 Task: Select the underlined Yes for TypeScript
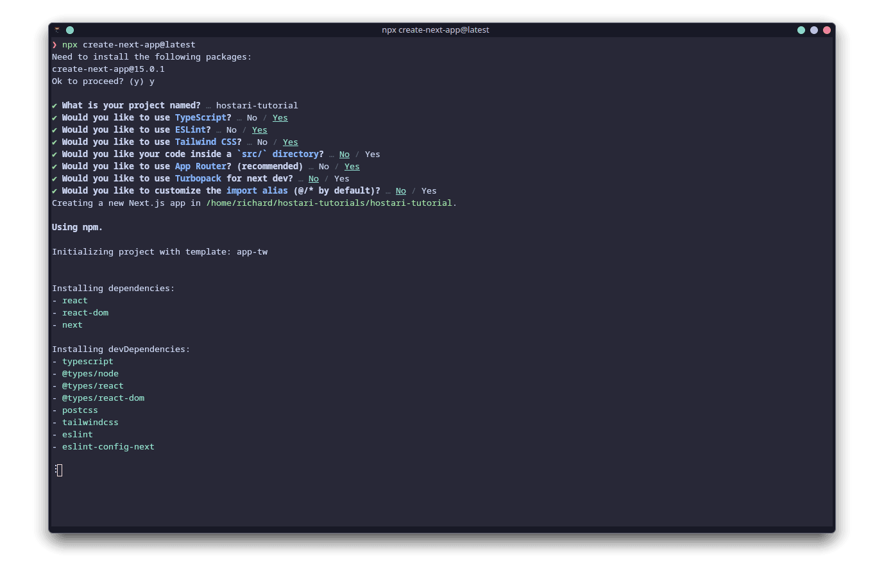pos(280,117)
